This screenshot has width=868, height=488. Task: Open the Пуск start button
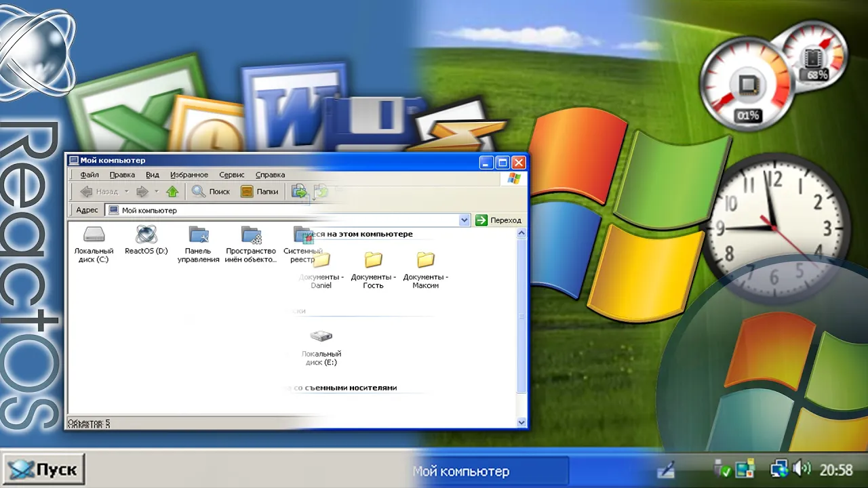[x=44, y=469]
